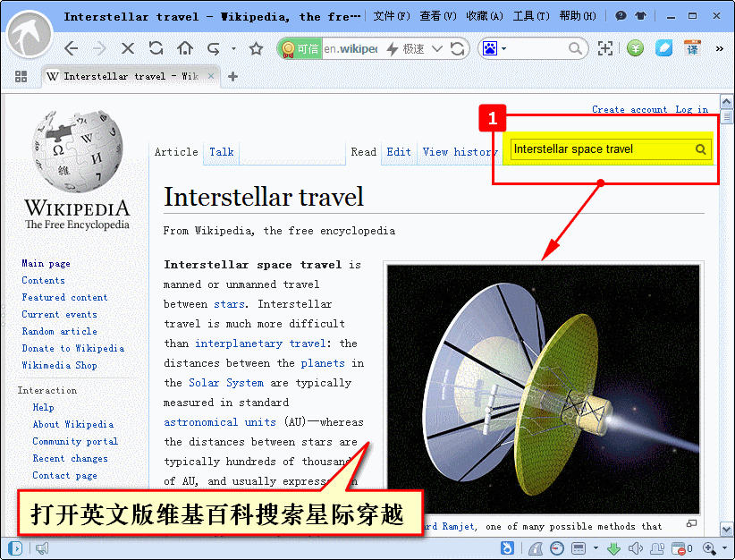This screenshot has height=560, width=735.
Task: Follow the interplanetary travel link
Action: 260,344
